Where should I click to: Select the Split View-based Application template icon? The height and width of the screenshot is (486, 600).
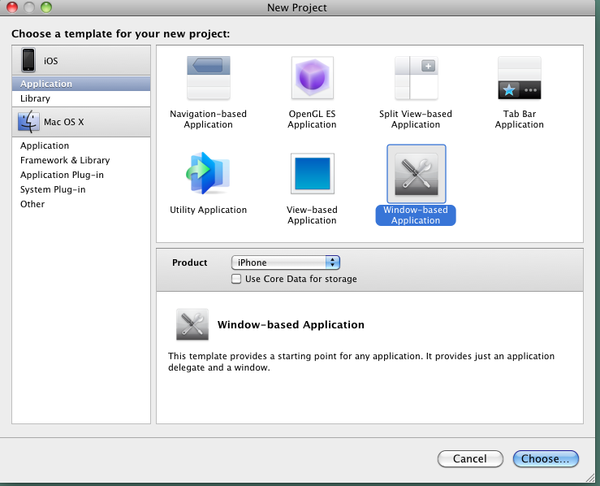coord(416,78)
